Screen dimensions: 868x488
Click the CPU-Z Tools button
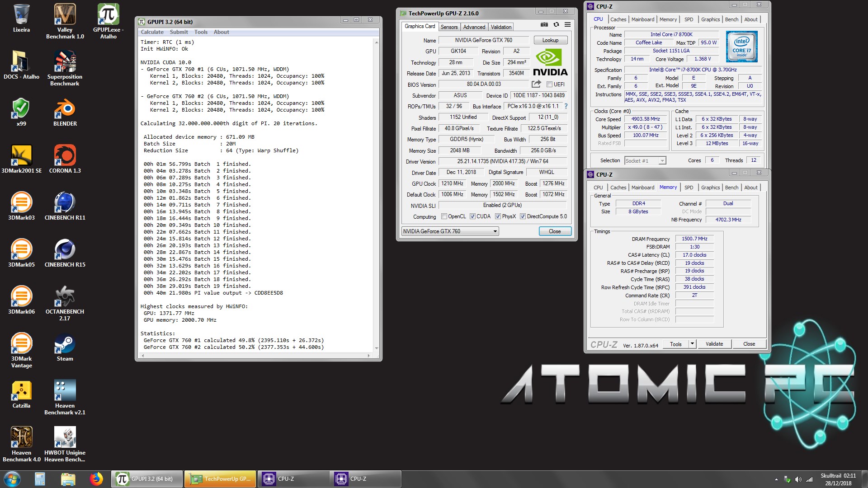pos(675,344)
